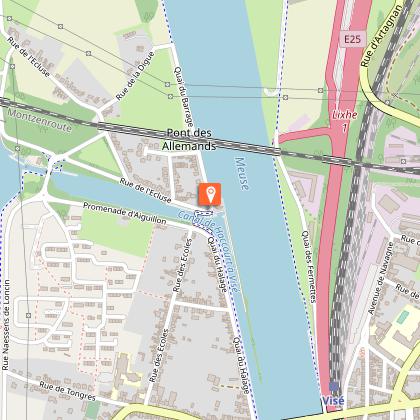Click the Rue de la Digue label

point(135,76)
